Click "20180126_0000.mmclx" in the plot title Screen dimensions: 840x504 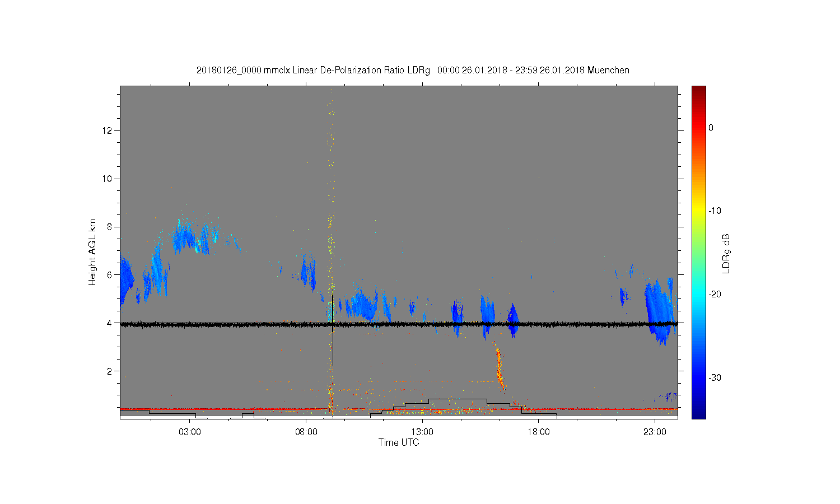[243, 71]
